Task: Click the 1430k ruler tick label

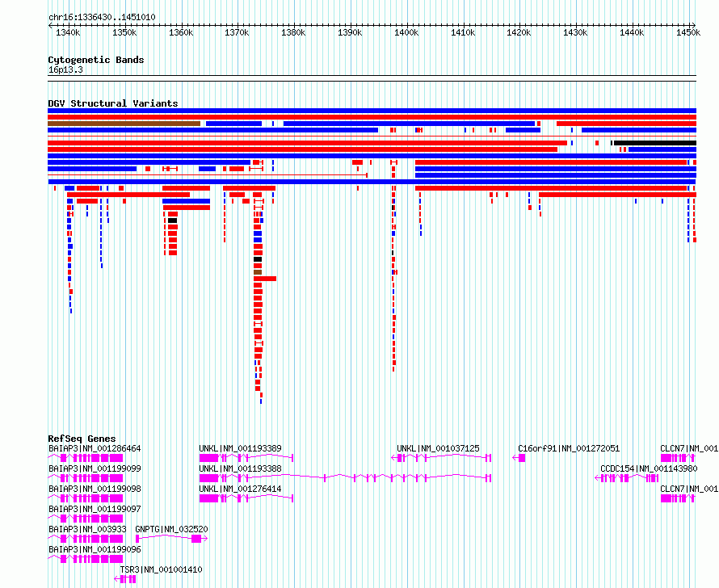Action: point(575,32)
